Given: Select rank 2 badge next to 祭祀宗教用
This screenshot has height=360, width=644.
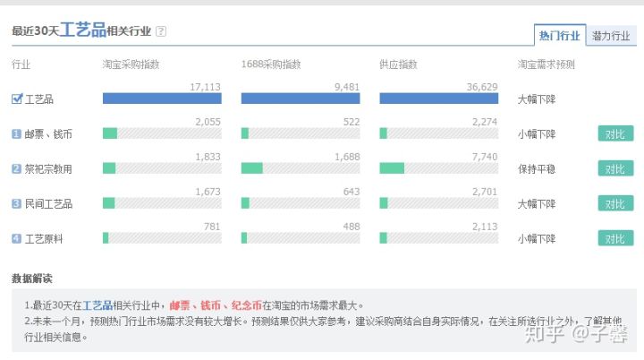Looking at the screenshot, I should pyautogui.click(x=16, y=168).
